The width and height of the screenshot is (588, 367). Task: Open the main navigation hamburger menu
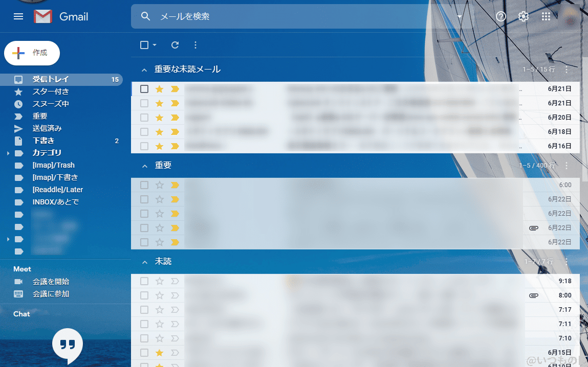[18, 16]
